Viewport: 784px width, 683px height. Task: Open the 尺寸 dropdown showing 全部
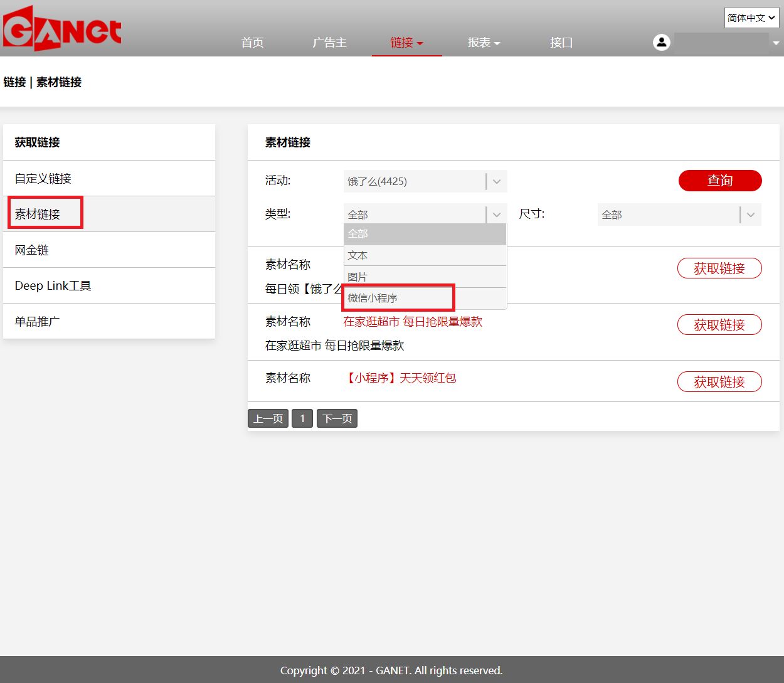click(x=679, y=214)
